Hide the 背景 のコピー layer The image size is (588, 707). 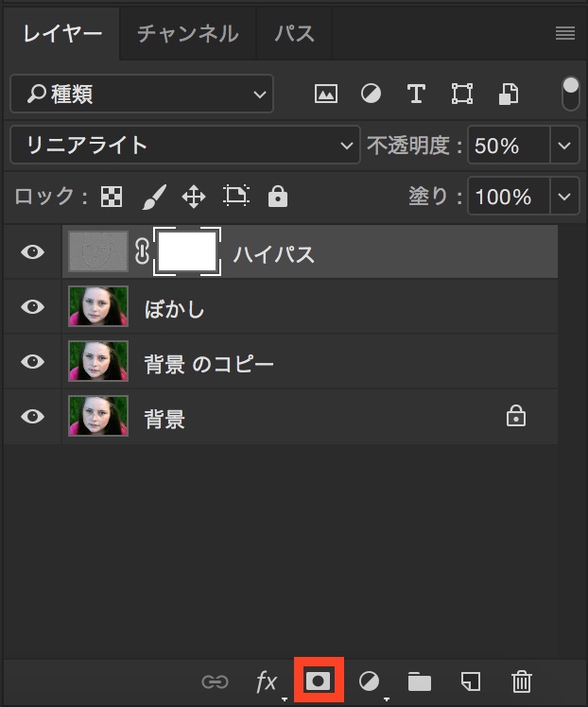(x=32, y=361)
